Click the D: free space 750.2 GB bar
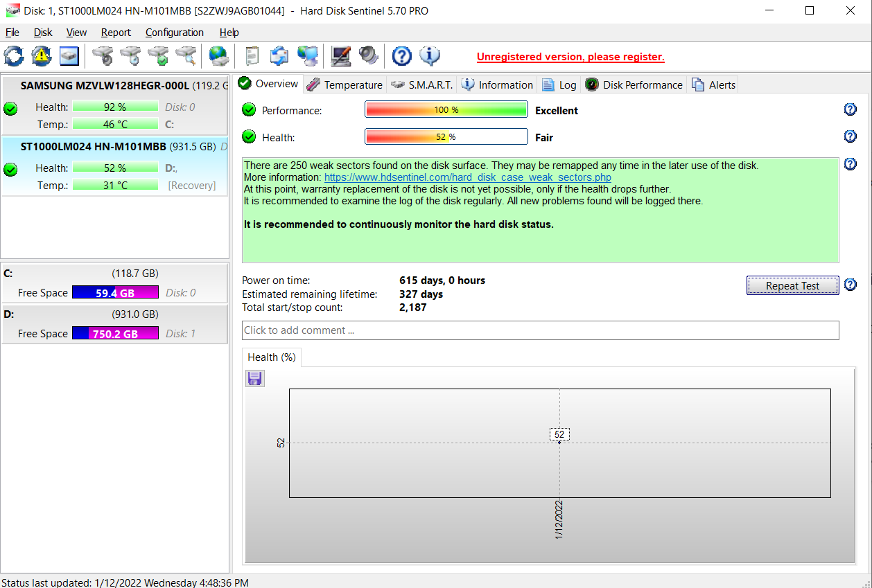The height and width of the screenshot is (588, 872). click(115, 334)
